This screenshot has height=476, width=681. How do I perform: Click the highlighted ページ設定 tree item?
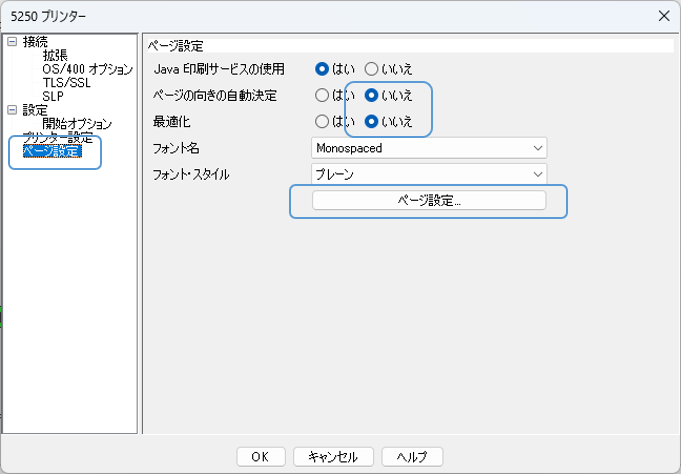(x=51, y=151)
